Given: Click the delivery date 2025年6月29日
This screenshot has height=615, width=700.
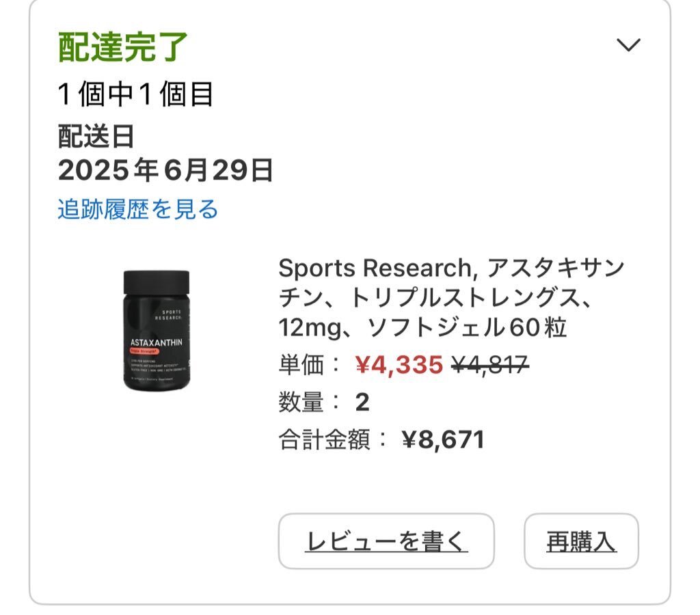Looking at the screenshot, I should click(x=165, y=170).
